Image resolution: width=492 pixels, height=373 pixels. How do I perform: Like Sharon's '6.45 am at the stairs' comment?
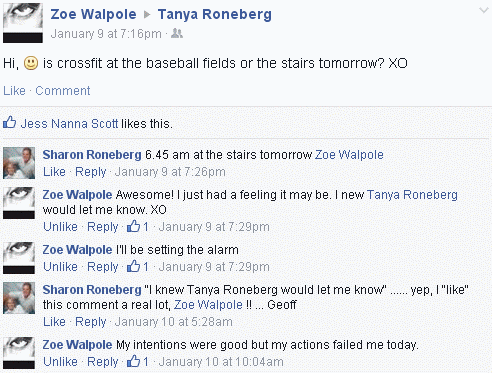pos(54,172)
